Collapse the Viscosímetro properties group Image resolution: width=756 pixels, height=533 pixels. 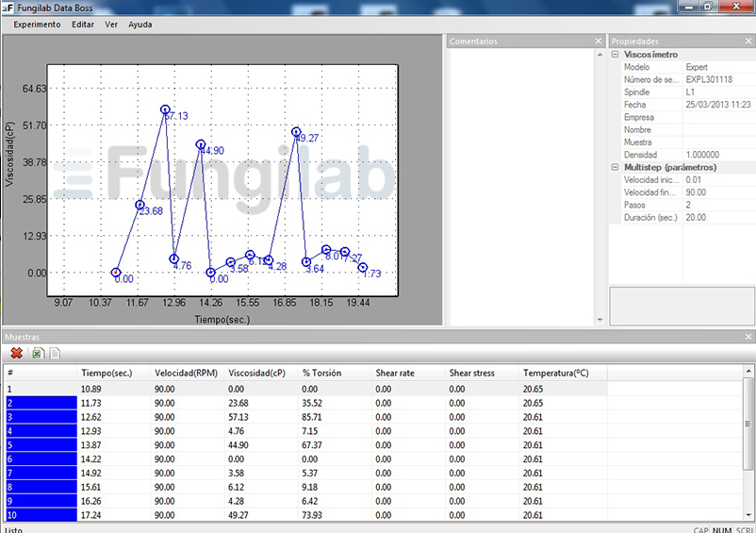click(x=616, y=55)
